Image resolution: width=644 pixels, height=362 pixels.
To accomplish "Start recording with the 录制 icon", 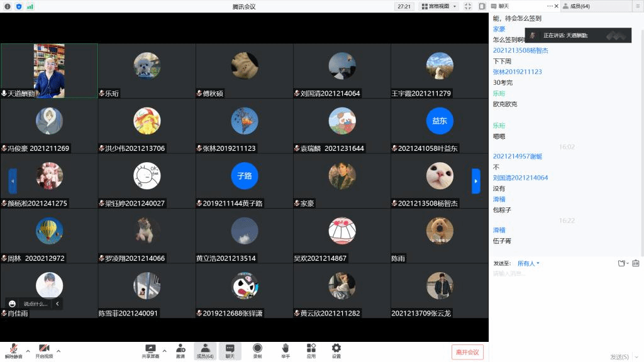I will point(257,351).
